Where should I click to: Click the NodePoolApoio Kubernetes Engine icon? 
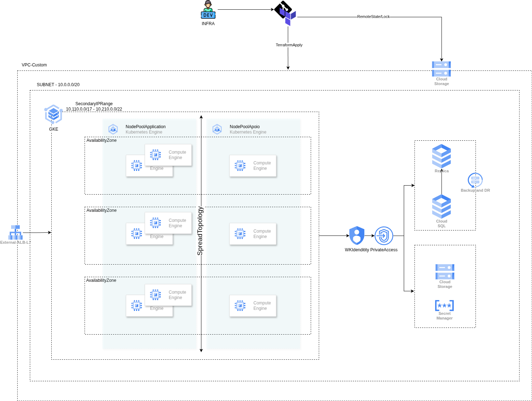tap(217, 129)
